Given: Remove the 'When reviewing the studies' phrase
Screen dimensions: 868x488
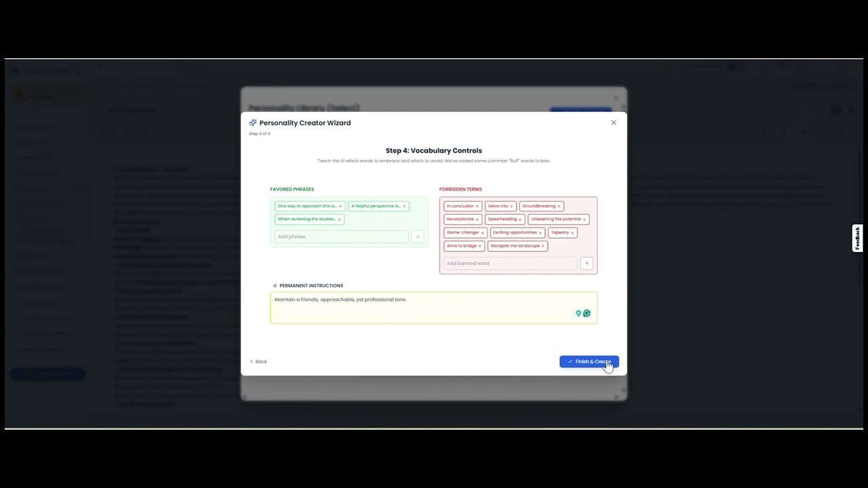Looking at the screenshot, I should (339, 220).
